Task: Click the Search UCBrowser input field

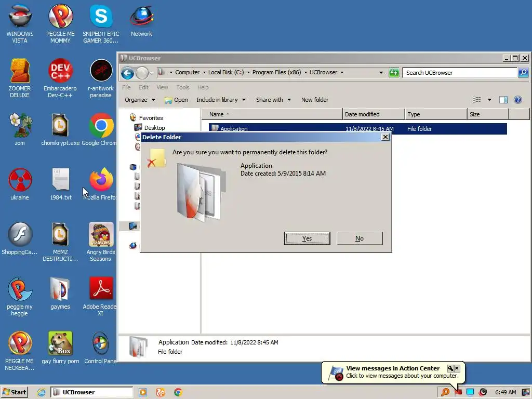Action: click(460, 73)
